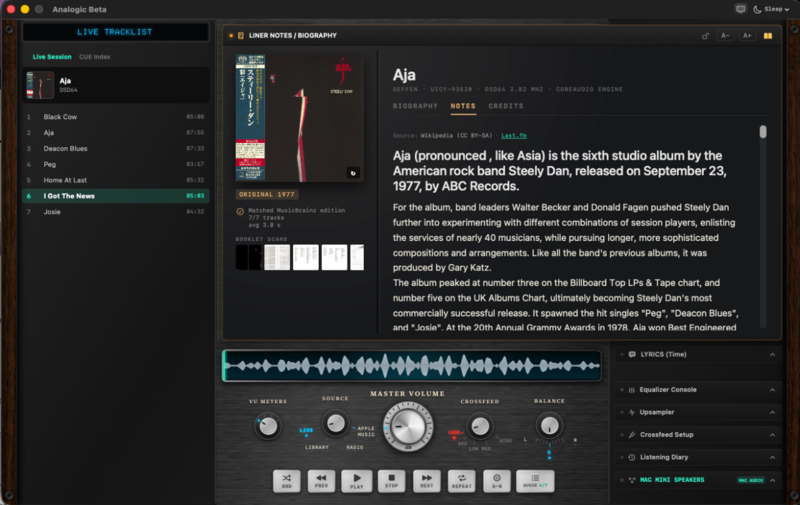Screen dimensions: 800x505
Task: Click the notes icon beside LINER NOTES / BIOGRAPHY
Action: 241,36
